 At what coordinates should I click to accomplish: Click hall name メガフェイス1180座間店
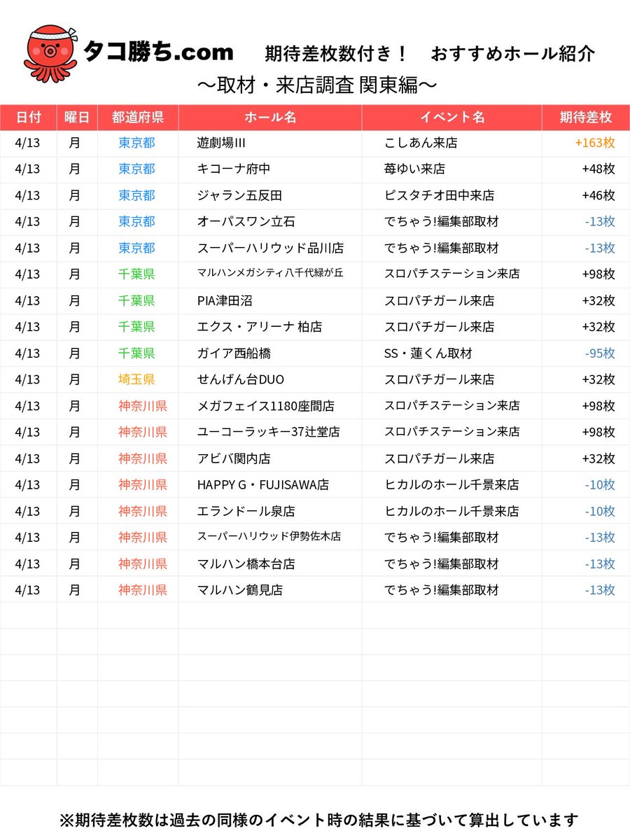tap(266, 405)
